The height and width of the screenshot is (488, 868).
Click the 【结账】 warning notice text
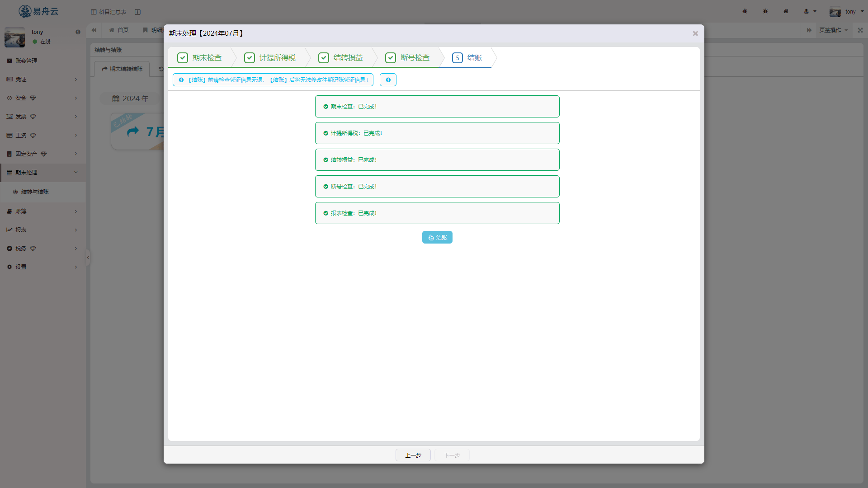tap(273, 80)
